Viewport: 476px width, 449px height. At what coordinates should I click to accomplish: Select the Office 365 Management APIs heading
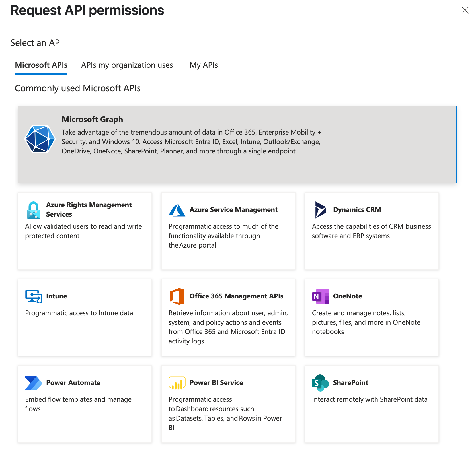tap(236, 296)
